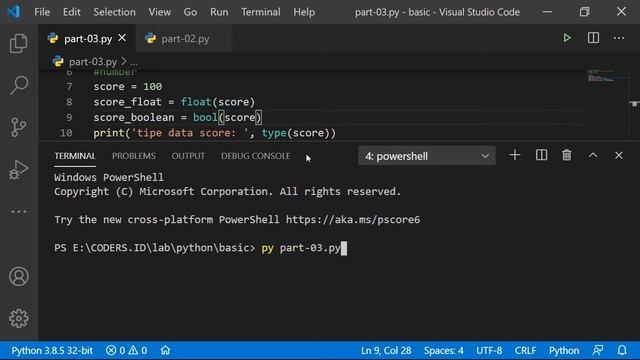Open https://aka.ms/pscore6 link in terminal

(x=353, y=220)
